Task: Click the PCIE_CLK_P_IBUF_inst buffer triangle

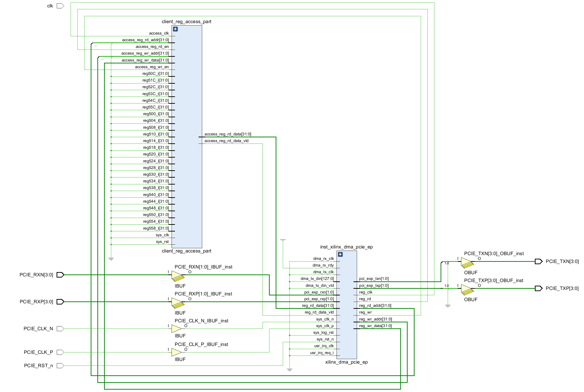Action: click(176, 352)
